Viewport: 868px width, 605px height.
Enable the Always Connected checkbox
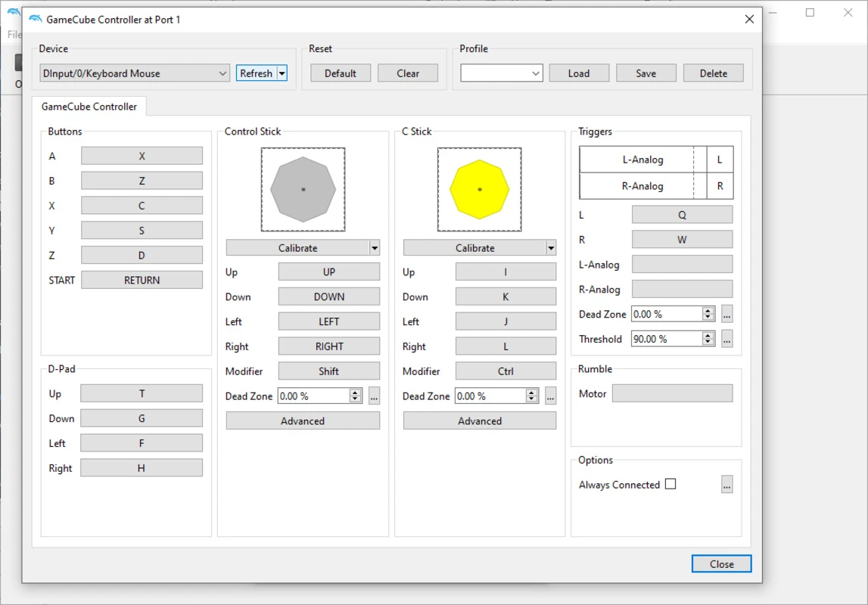(x=670, y=484)
